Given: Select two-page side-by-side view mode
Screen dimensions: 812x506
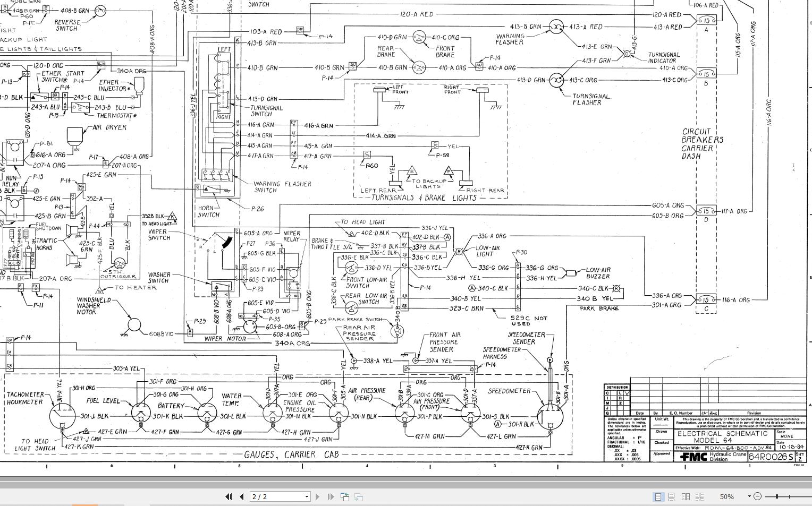Looking at the screenshot, I should tap(686, 496).
